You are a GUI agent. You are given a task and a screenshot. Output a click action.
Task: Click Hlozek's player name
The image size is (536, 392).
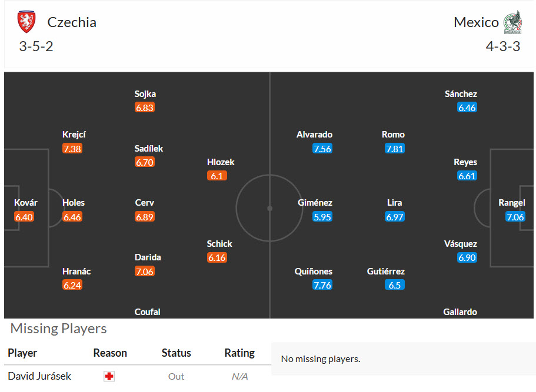click(221, 162)
